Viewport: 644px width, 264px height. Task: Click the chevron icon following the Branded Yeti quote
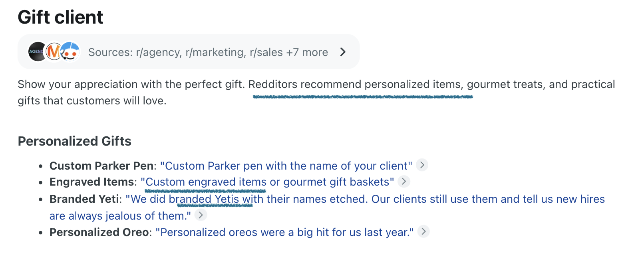202,215
